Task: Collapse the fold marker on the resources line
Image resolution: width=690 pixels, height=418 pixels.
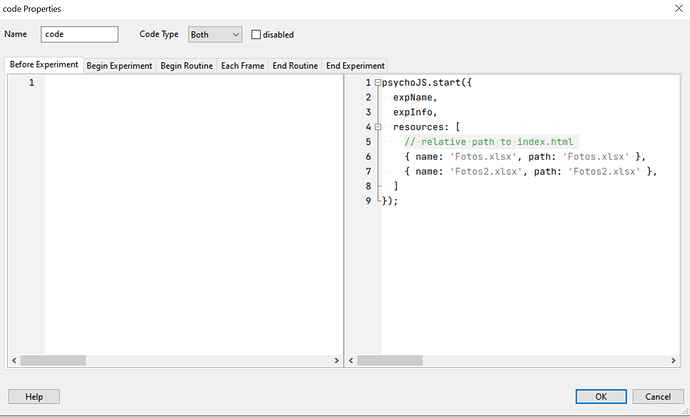Action: pos(378,127)
